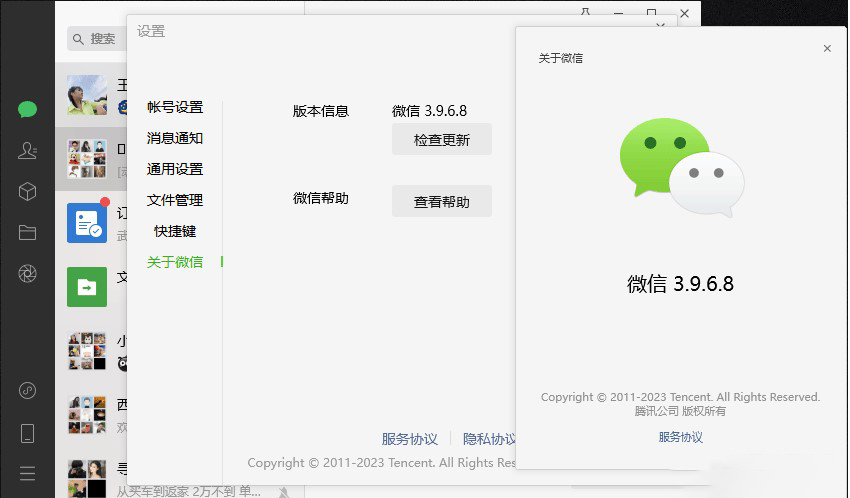Click 微信 3.9.6.8 text in About dialog
The height and width of the screenshot is (498, 850).
[680, 284]
